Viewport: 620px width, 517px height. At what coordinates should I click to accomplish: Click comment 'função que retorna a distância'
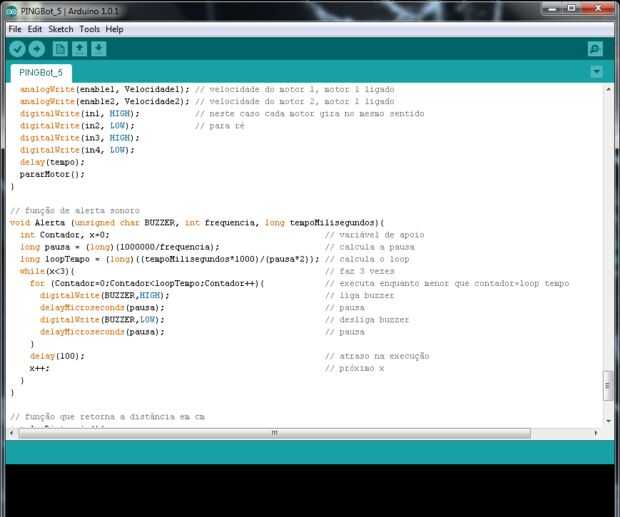(107, 417)
